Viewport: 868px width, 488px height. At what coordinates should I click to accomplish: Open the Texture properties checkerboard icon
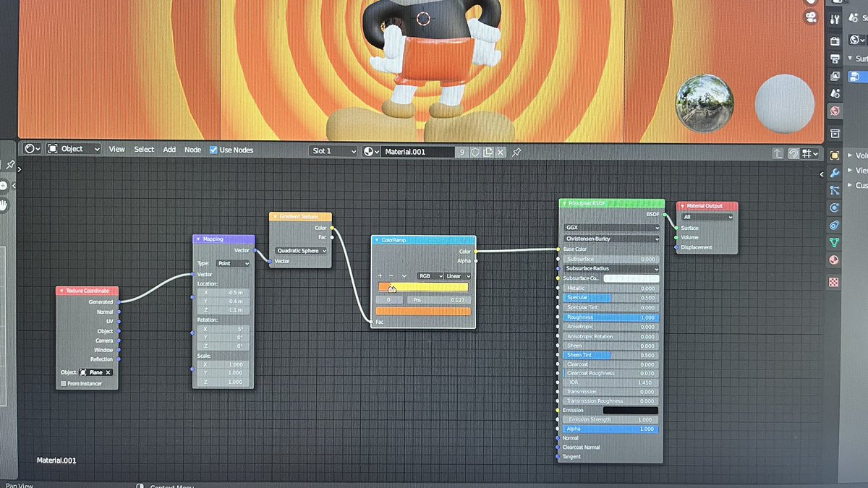(x=834, y=282)
